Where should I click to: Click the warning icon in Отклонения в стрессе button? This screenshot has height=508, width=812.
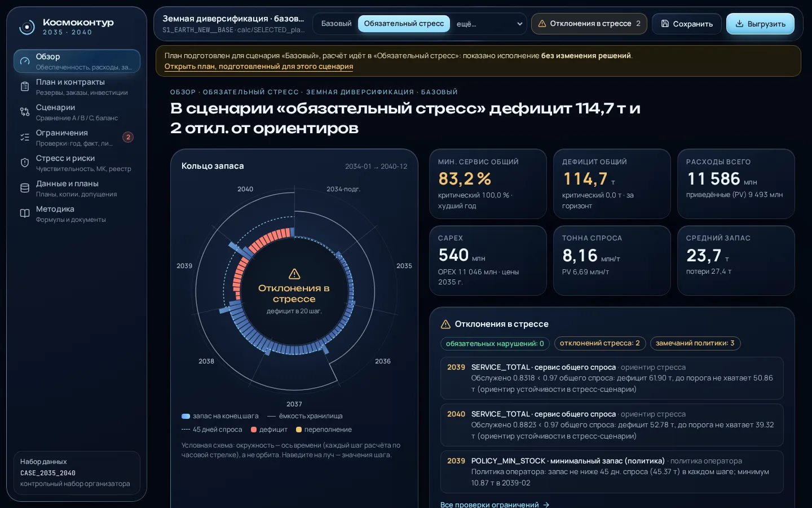coord(542,24)
